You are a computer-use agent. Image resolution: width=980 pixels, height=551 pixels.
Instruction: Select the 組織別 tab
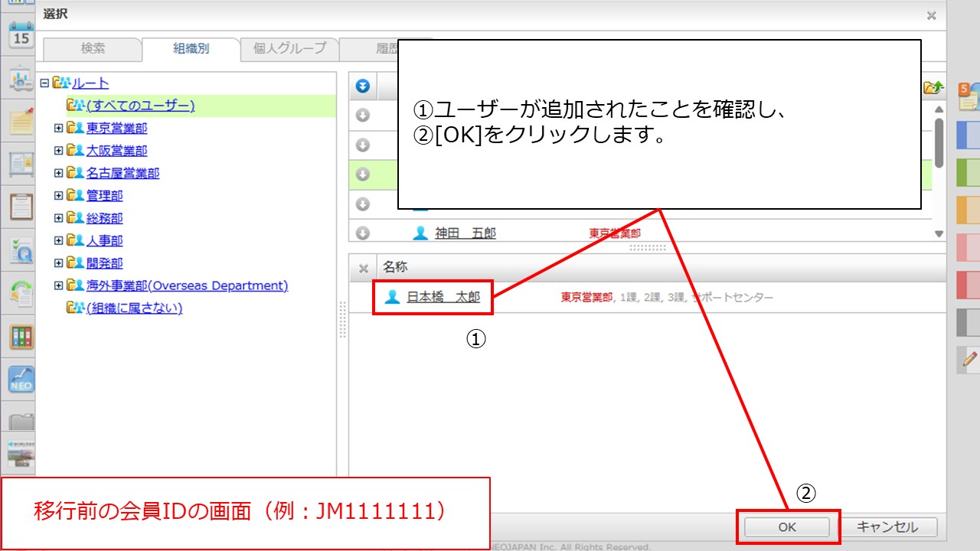pos(191,49)
